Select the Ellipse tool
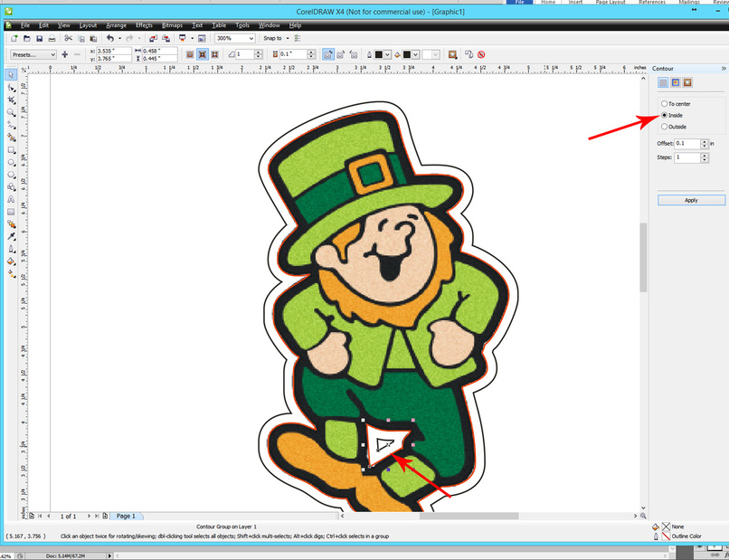This screenshot has height=560, width=729. (x=11, y=161)
